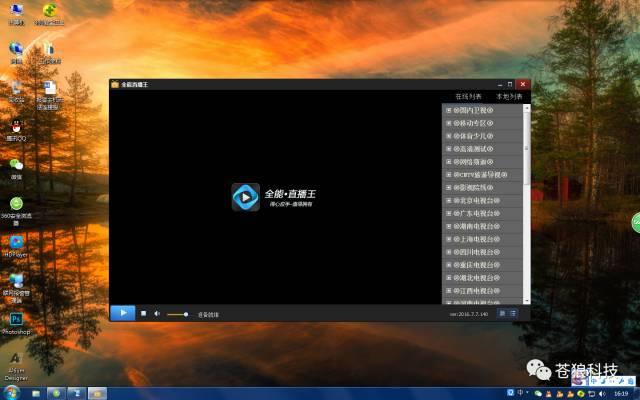Click the input method 中 tray indicator
Image resolution: width=640 pixels, height=400 pixels.
pos(520,392)
